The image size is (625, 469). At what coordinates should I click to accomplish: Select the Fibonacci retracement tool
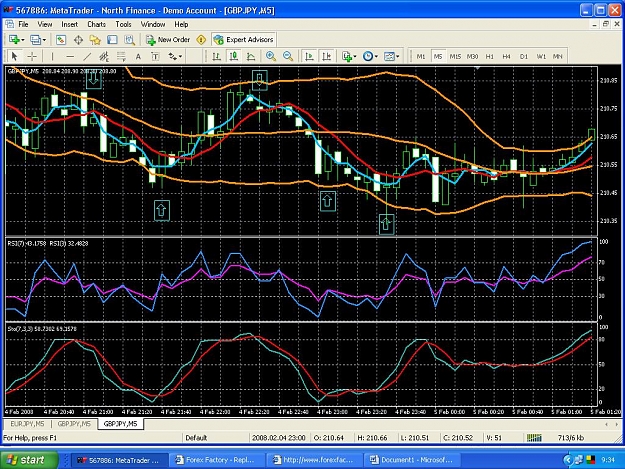point(121,56)
